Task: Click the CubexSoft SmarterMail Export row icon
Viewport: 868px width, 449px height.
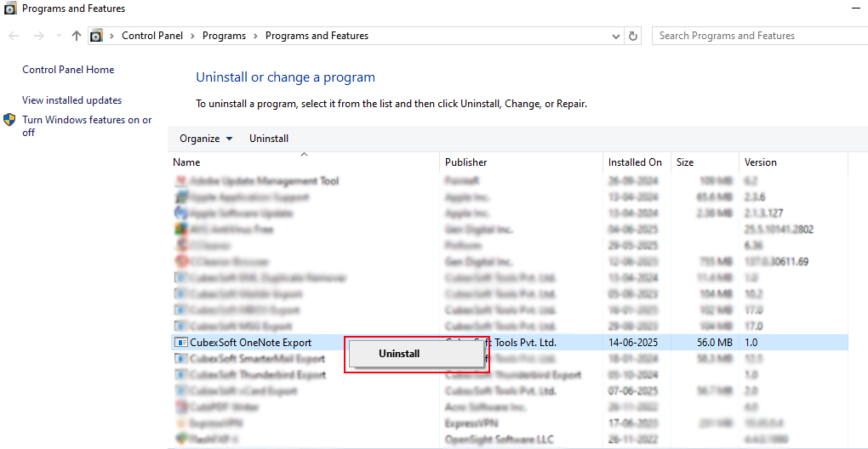Action: 180,359
